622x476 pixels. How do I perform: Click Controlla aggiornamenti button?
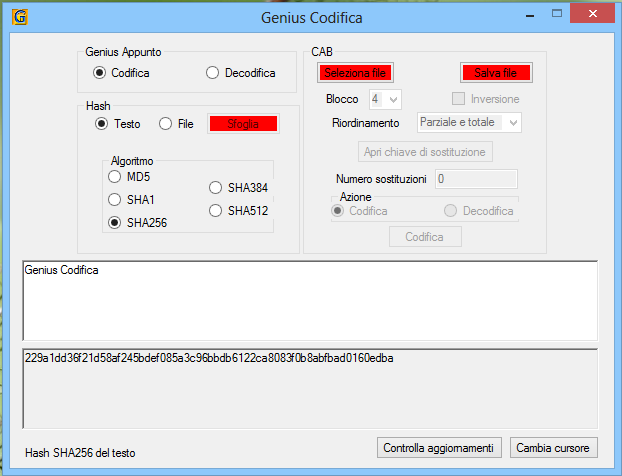point(438,447)
